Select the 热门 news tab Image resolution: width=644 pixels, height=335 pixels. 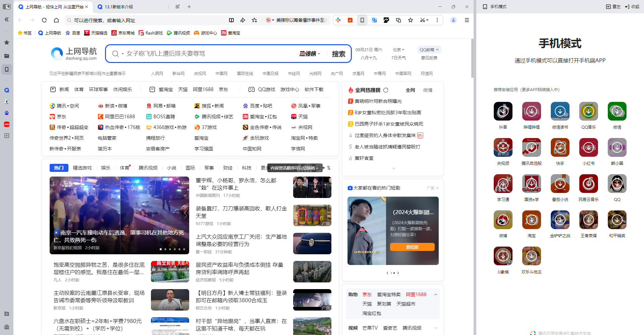pos(59,168)
